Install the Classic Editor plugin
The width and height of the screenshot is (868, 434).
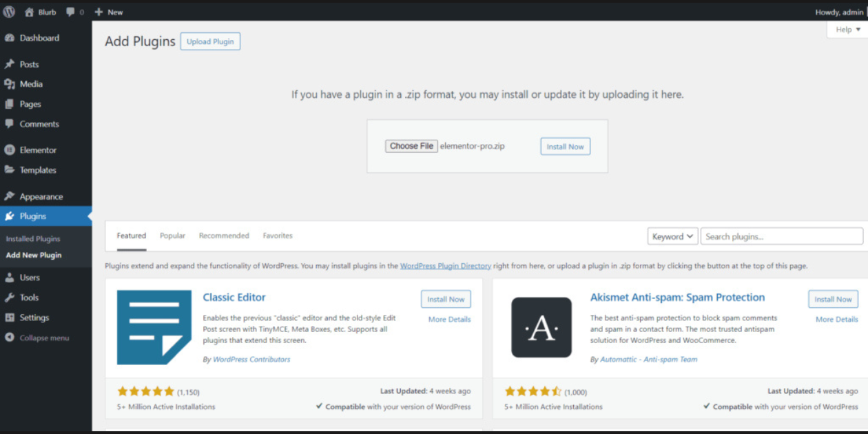[446, 299]
